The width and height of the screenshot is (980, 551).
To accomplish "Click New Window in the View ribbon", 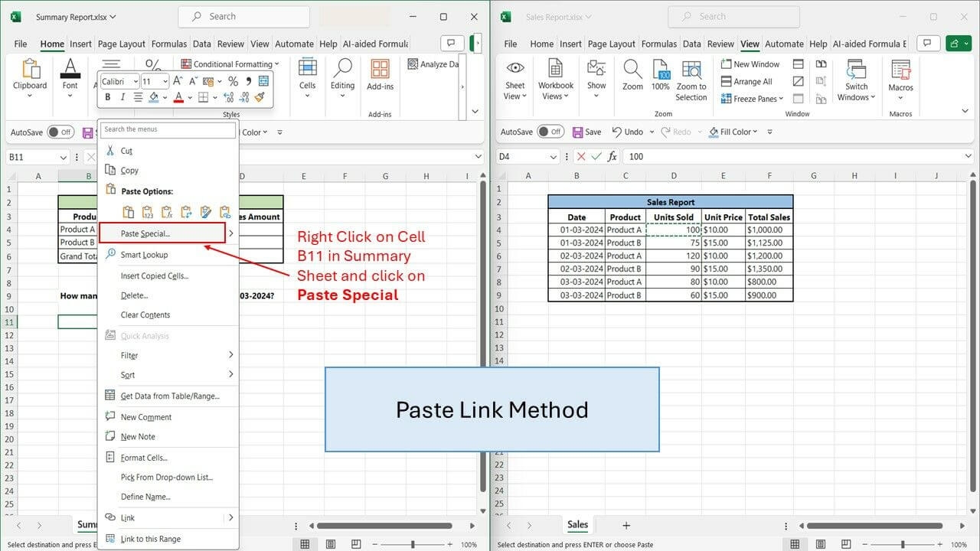I will tap(750, 64).
